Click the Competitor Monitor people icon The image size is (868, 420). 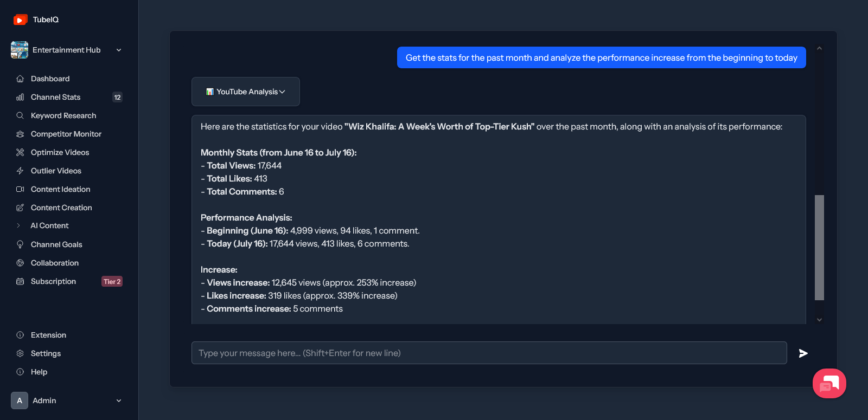(x=20, y=134)
